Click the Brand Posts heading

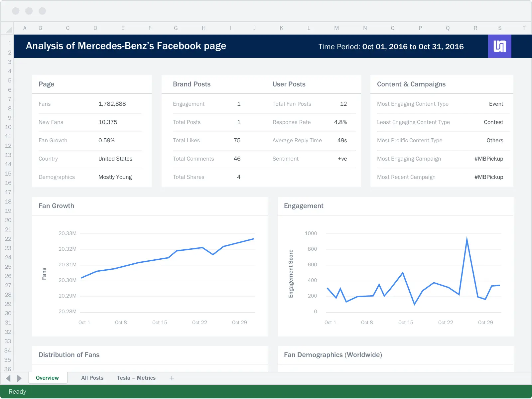pyautogui.click(x=192, y=84)
